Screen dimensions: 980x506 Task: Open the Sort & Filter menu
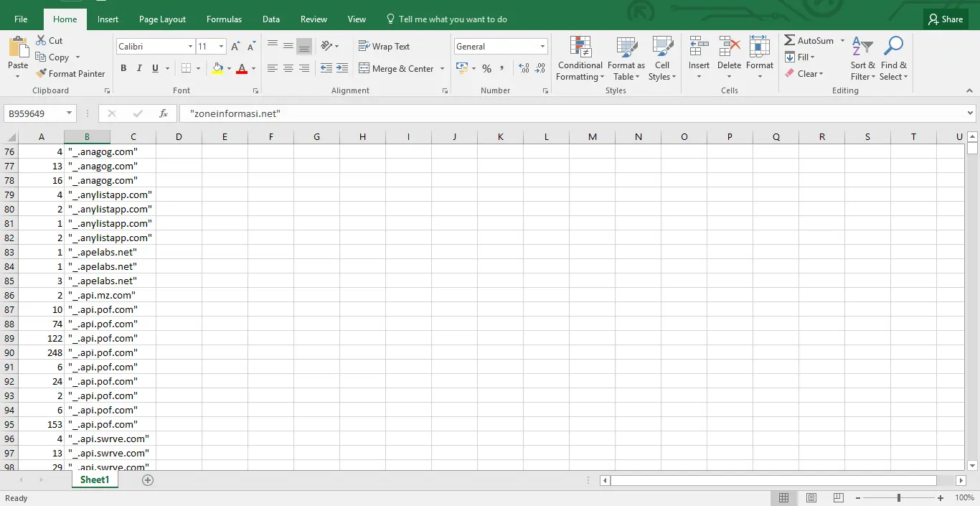coord(863,59)
